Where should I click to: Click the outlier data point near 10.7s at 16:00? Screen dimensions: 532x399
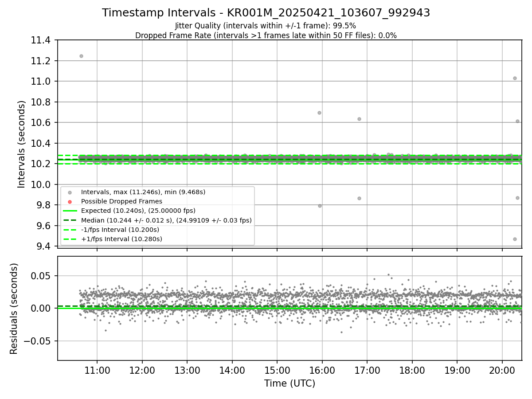319,113
